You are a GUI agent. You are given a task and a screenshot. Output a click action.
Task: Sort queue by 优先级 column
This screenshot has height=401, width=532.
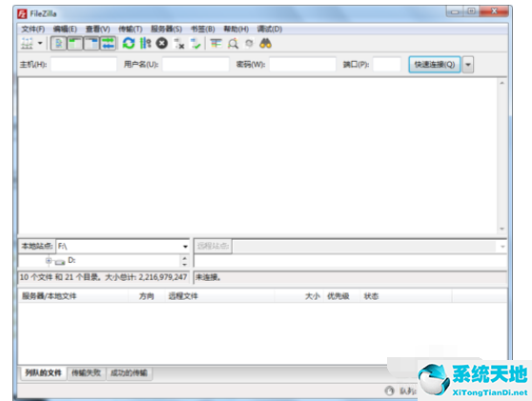(x=341, y=296)
